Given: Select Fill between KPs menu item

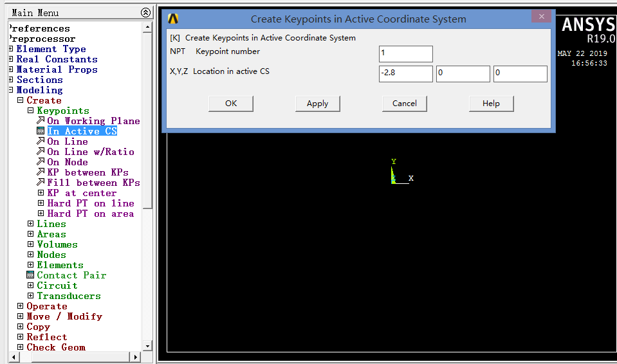Looking at the screenshot, I should (x=94, y=183).
